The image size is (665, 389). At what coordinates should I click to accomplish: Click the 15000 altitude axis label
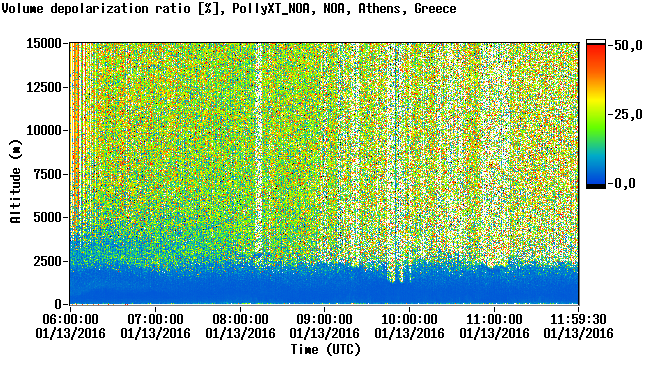click(44, 43)
